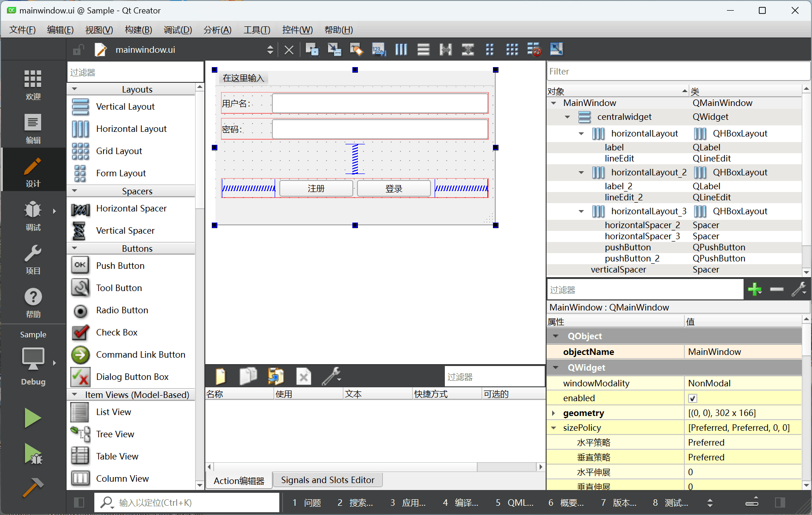Screen dimensions: 812x515
Task: Click the 登录 button on the form
Action: pos(394,189)
